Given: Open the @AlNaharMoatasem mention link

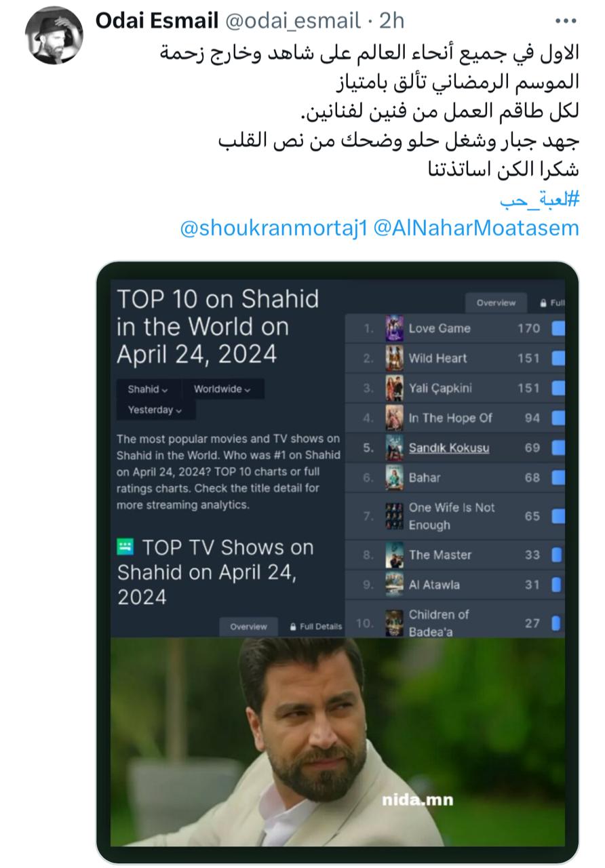Looking at the screenshot, I should [x=476, y=228].
